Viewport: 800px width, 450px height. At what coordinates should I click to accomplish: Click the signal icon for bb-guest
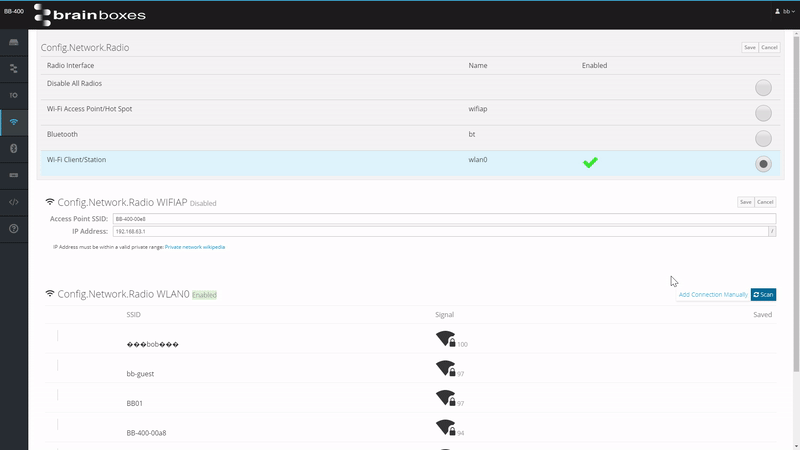[446, 369]
